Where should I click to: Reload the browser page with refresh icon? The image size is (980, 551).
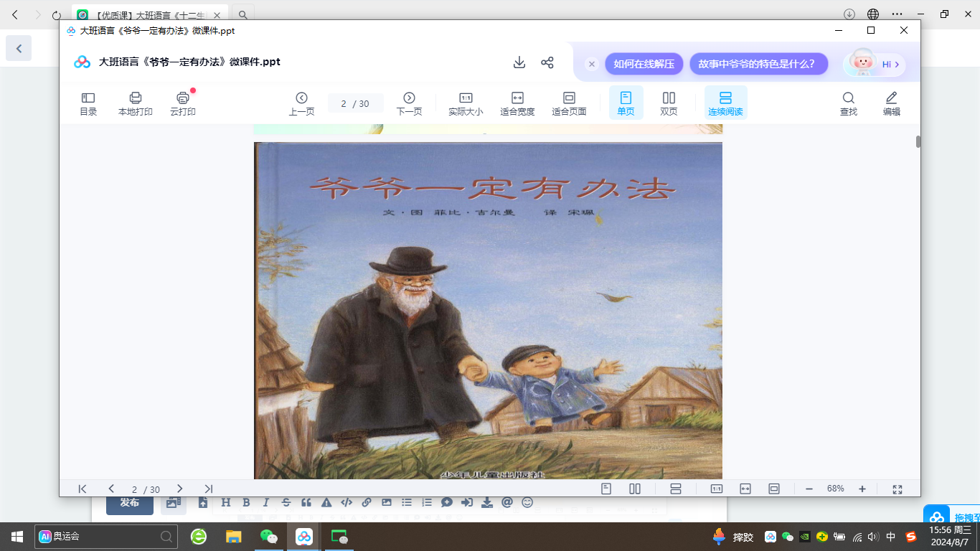pyautogui.click(x=57, y=14)
